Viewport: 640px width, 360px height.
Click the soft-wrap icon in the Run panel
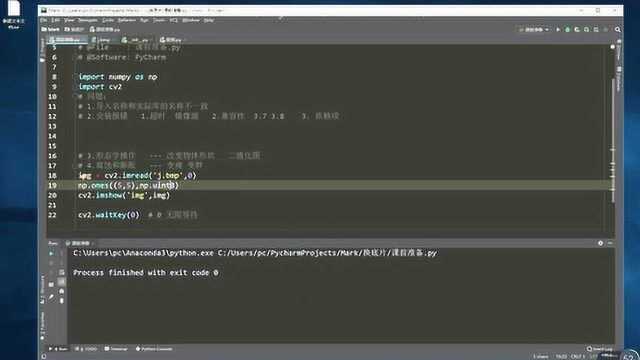(62, 272)
